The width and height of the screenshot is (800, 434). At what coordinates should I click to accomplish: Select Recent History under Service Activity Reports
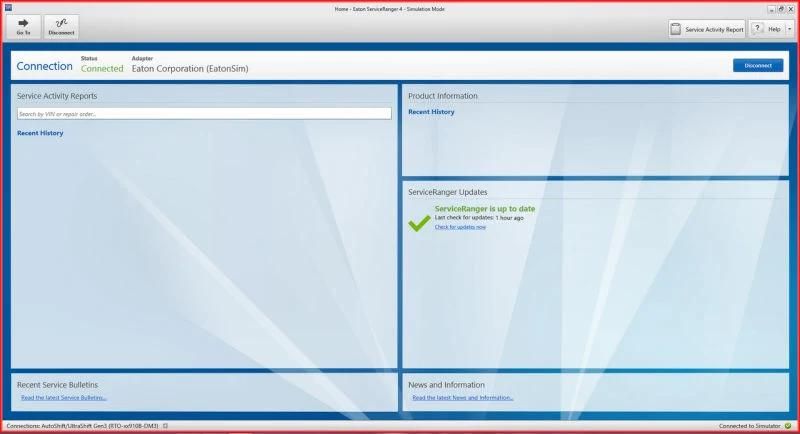tap(40, 133)
